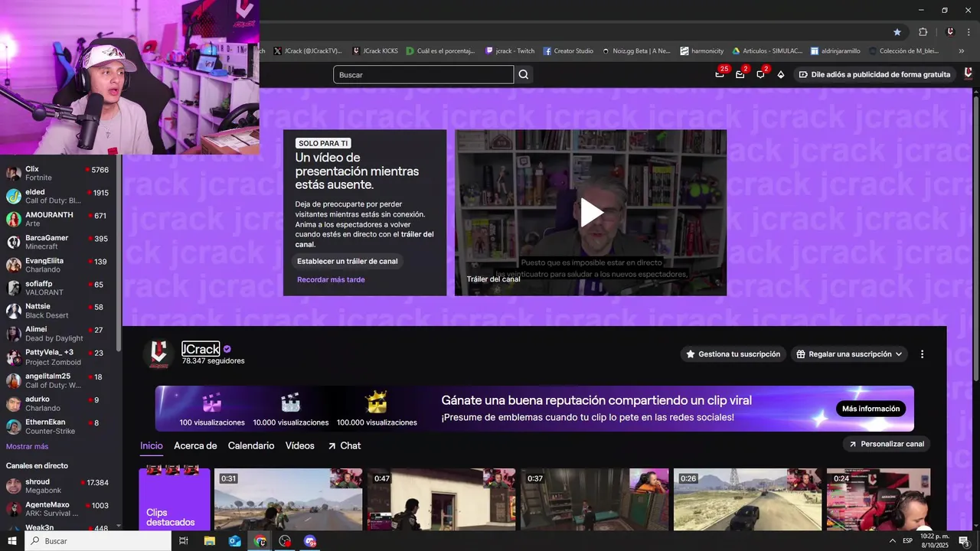Play the channel trailer video
The width and height of the screenshot is (980, 551).
pyautogui.click(x=591, y=212)
